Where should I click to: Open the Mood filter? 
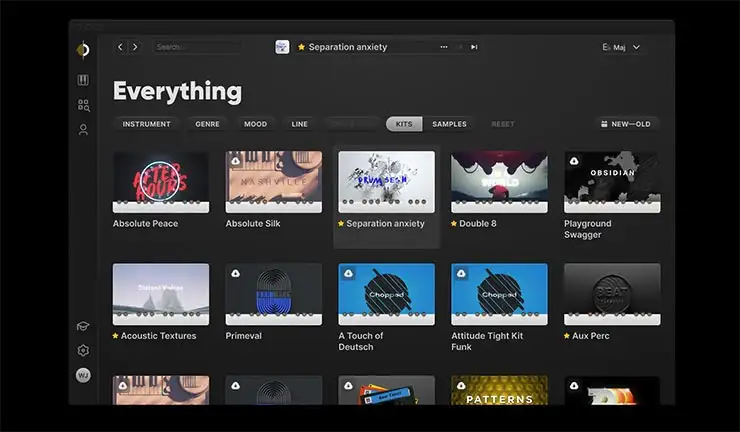pyautogui.click(x=255, y=124)
